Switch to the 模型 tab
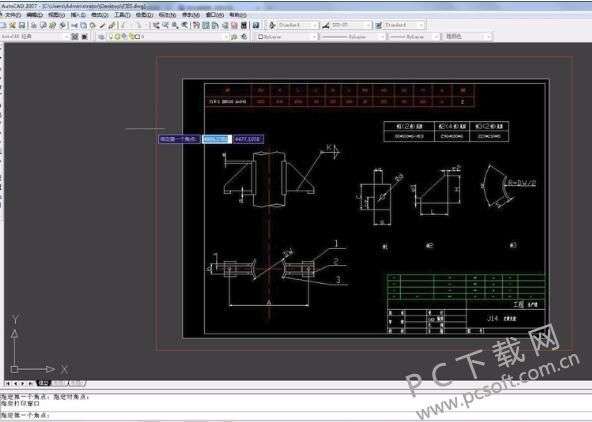The width and height of the screenshot is (592, 422). [x=43, y=383]
